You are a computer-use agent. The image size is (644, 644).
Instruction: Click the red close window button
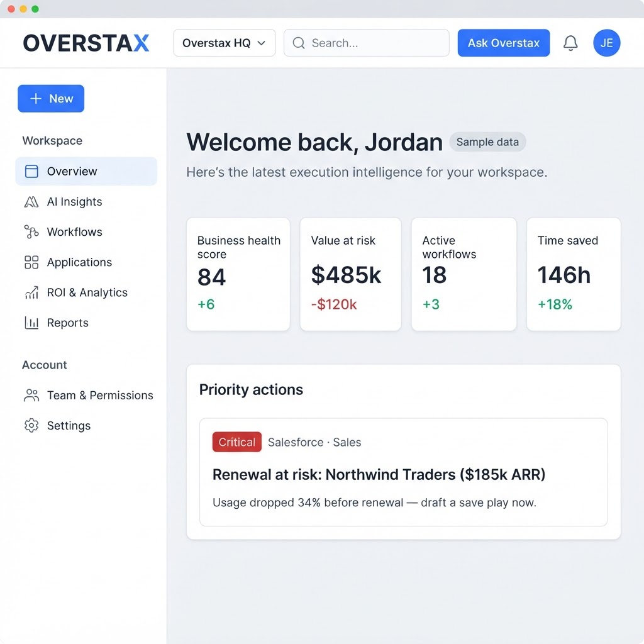coord(11,9)
